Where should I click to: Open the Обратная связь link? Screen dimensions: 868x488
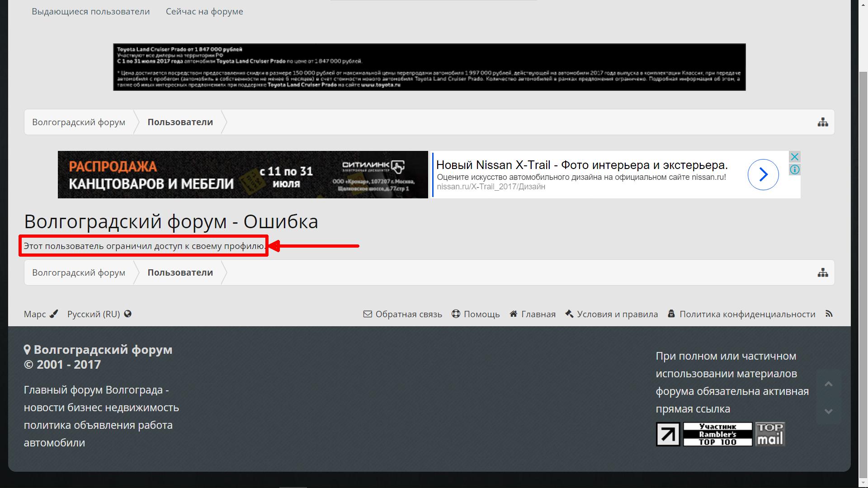tap(403, 314)
